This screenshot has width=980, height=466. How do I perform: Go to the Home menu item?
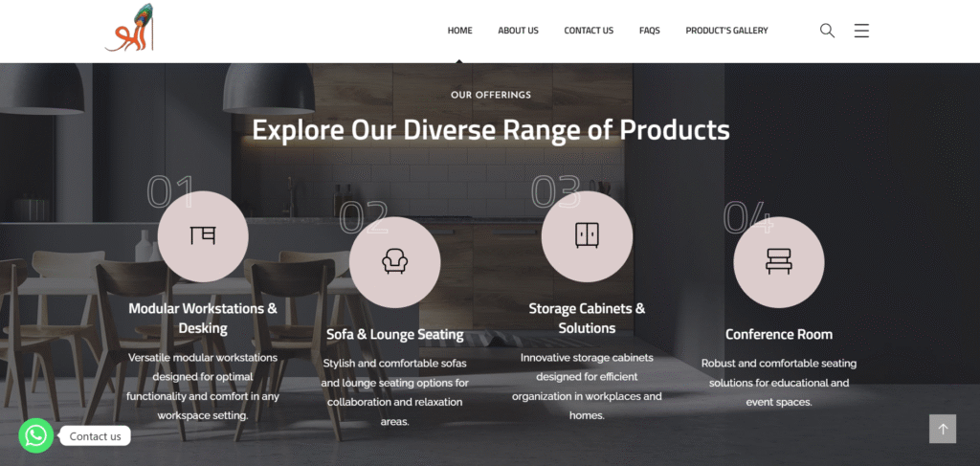pyautogui.click(x=460, y=31)
